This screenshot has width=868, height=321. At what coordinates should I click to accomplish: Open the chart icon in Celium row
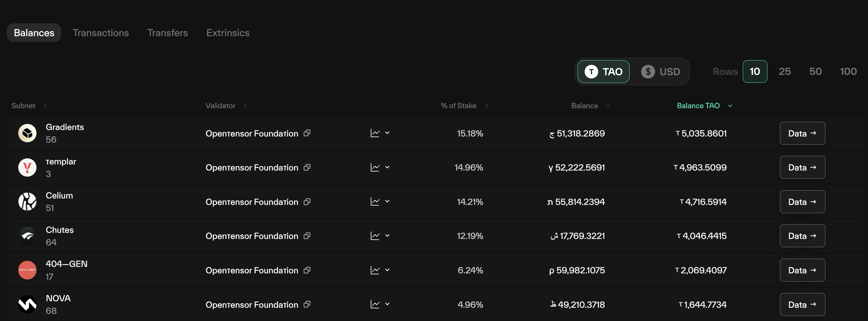(x=375, y=202)
